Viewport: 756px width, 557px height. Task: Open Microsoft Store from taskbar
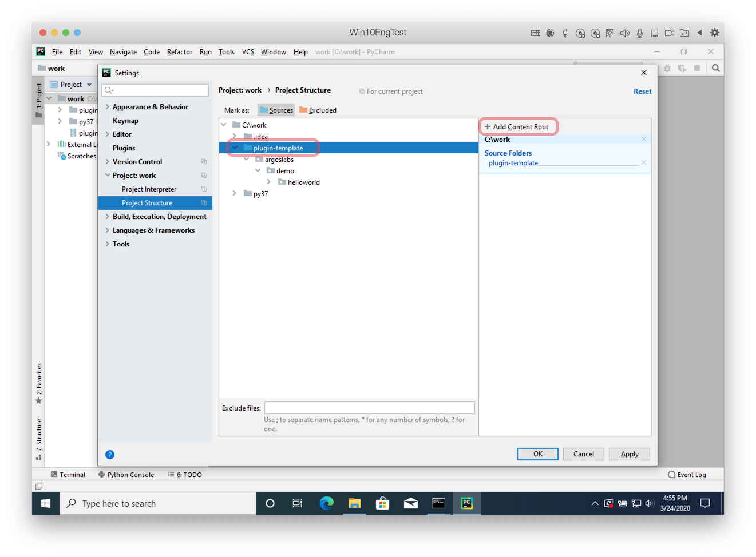[x=382, y=503]
